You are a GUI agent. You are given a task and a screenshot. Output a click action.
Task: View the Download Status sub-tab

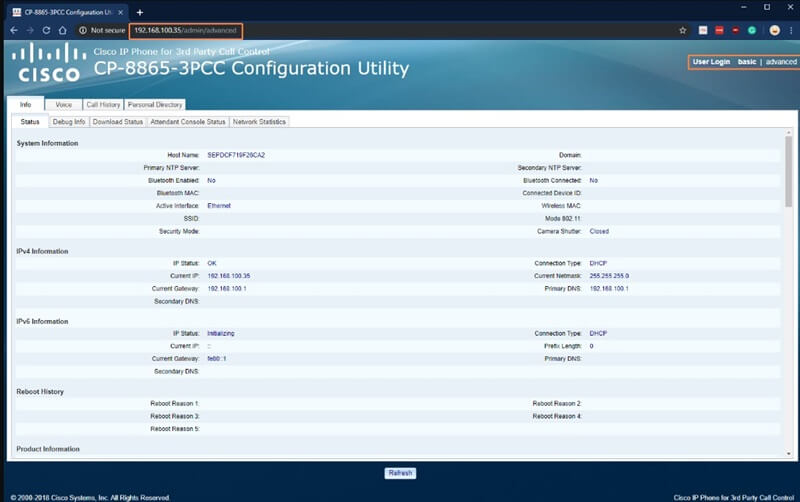[x=118, y=122]
